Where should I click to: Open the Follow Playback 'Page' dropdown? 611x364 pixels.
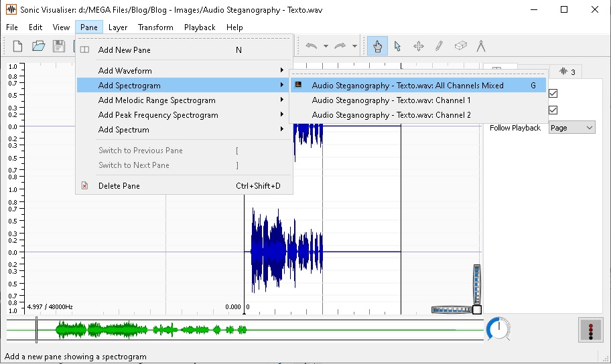(x=571, y=128)
